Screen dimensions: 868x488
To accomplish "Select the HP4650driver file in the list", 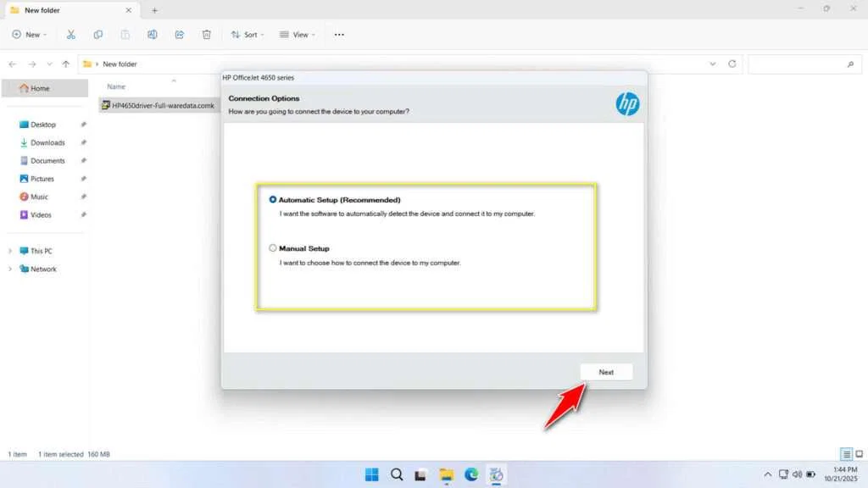I will (159, 105).
